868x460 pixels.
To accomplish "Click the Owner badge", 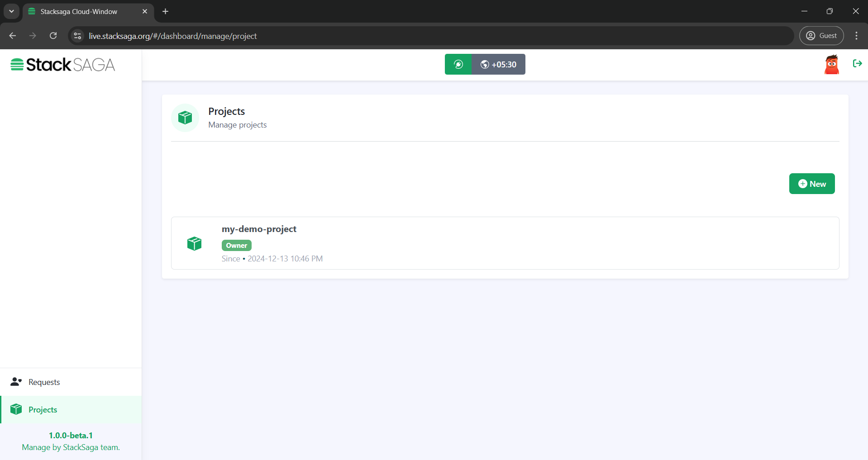I will coord(236,245).
